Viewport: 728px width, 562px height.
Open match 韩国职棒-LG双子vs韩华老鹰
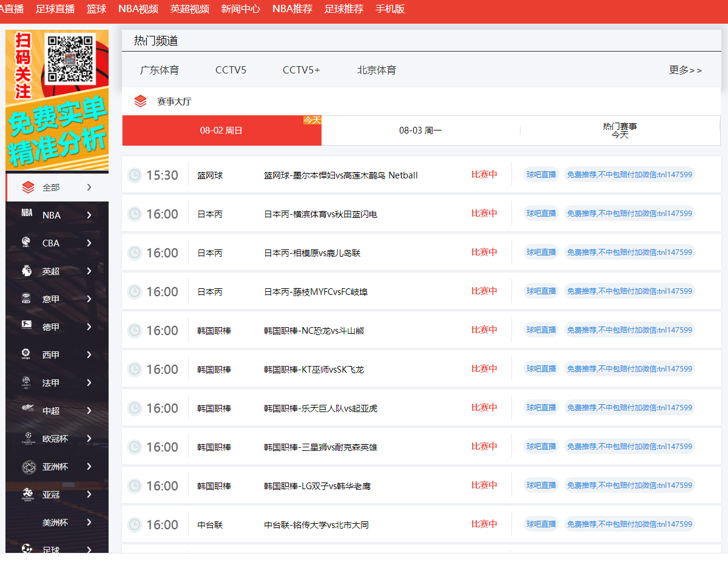point(317,486)
